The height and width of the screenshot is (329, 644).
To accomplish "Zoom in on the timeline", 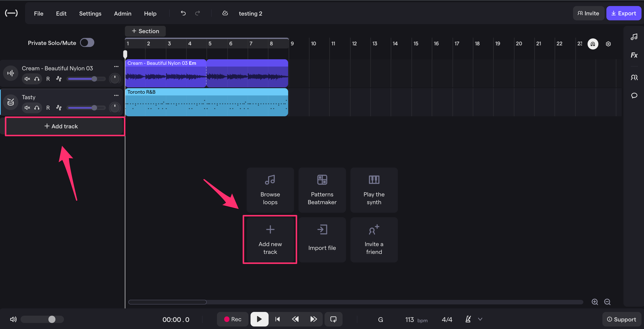I will [595, 302].
